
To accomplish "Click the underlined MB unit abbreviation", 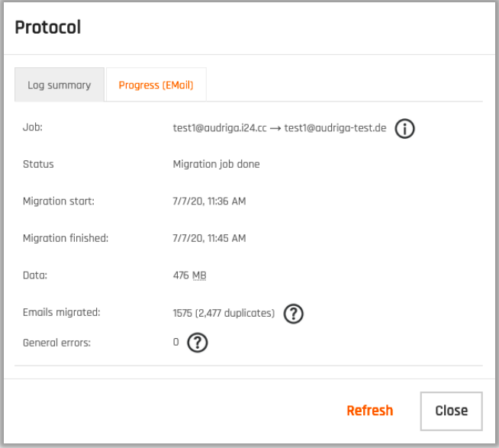I will [x=199, y=276].
